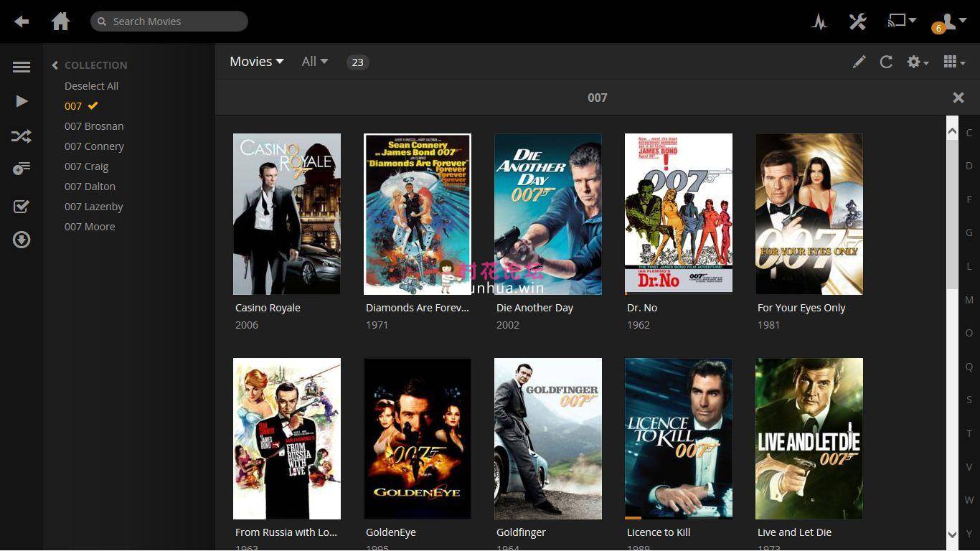Jump to letter S in the index
This screenshot has width=980, height=551.
pos(969,400)
